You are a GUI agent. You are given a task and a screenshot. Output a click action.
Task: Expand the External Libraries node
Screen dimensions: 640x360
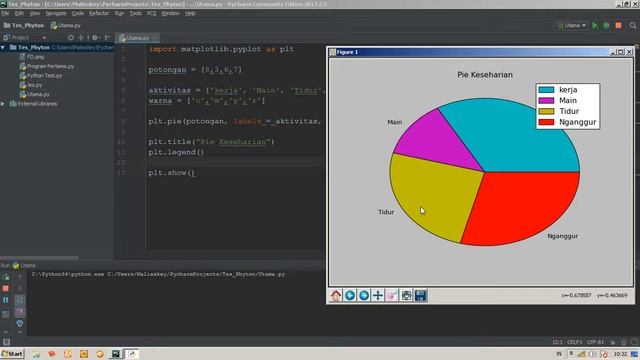point(3,104)
